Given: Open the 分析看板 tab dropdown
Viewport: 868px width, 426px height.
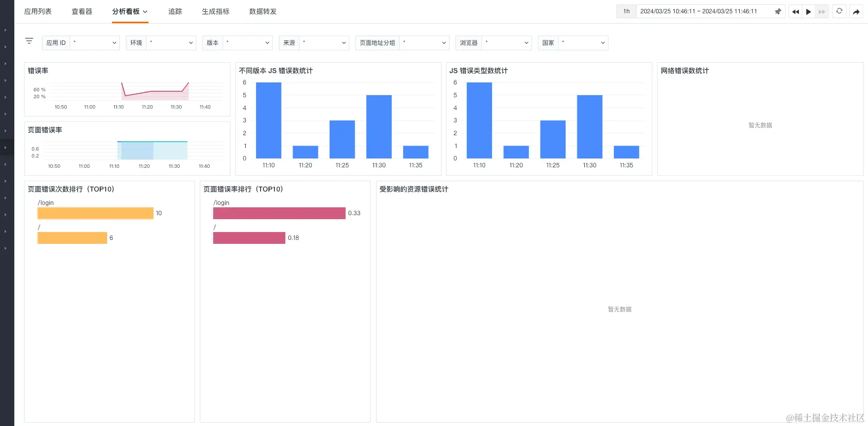Looking at the screenshot, I should tap(130, 11).
